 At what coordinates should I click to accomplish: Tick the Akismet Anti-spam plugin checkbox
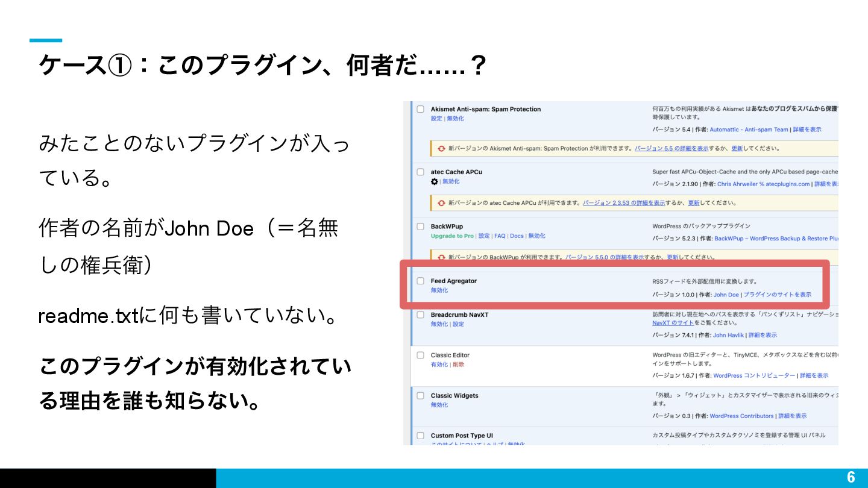[421, 109]
